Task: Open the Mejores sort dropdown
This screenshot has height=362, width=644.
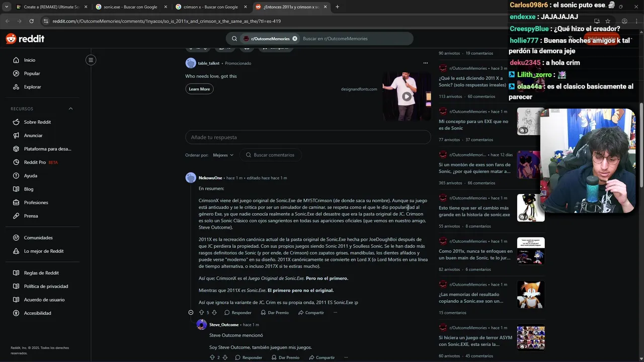Action: pyautogui.click(x=223, y=155)
